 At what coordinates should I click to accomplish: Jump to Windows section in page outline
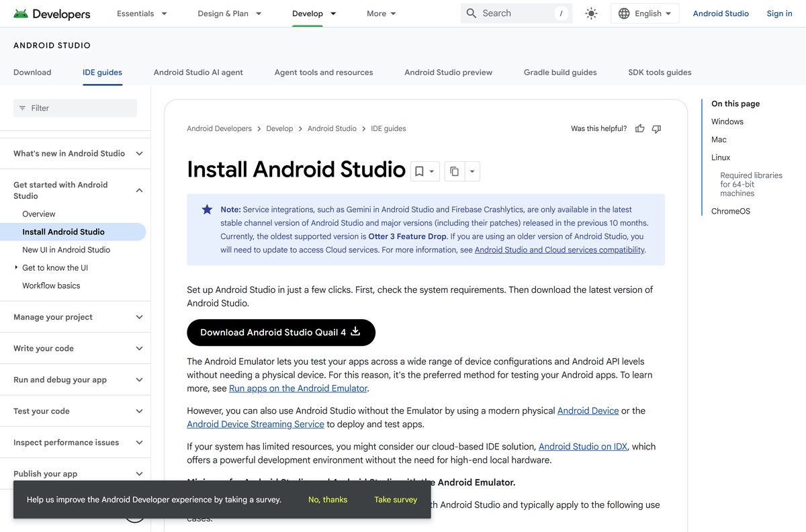point(727,122)
